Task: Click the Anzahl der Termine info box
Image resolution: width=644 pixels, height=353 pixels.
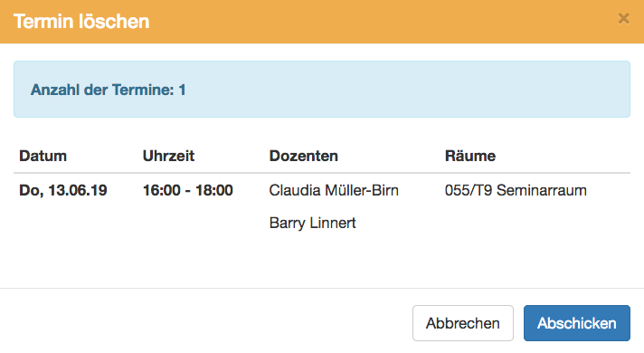Action: [x=322, y=90]
